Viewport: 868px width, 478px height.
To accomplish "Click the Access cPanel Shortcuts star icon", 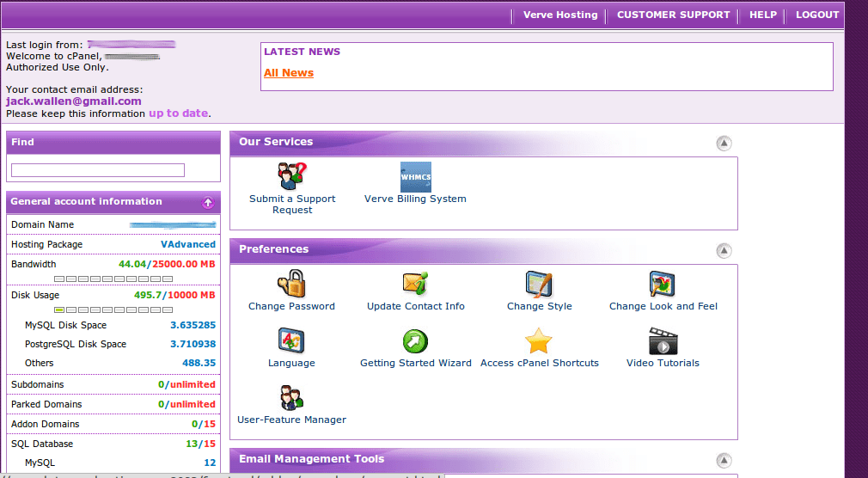I will pos(539,340).
